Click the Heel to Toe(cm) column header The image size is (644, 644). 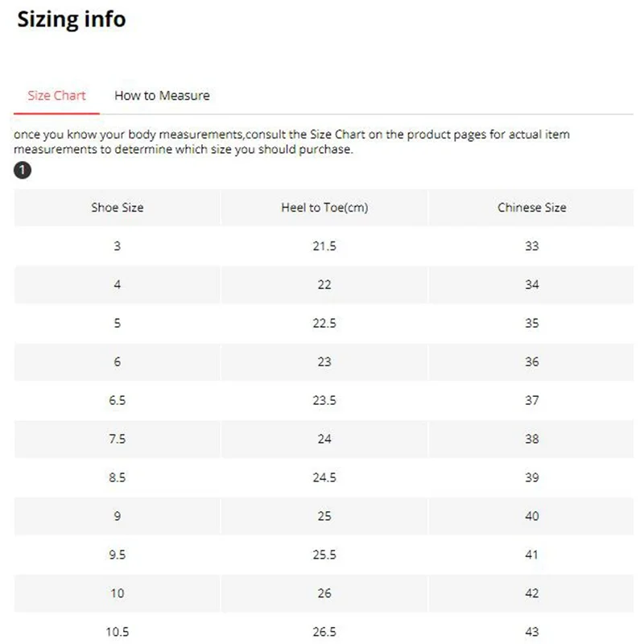324,208
